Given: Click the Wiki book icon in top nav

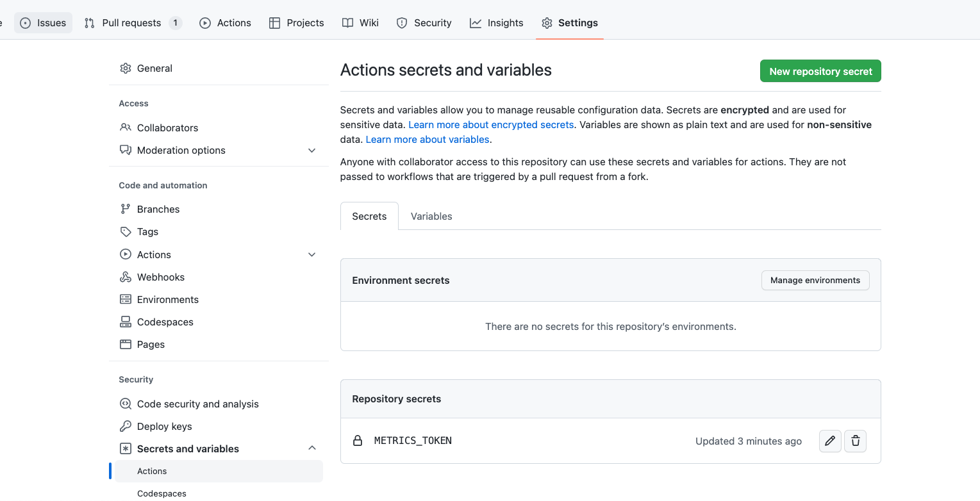Looking at the screenshot, I should tap(347, 23).
